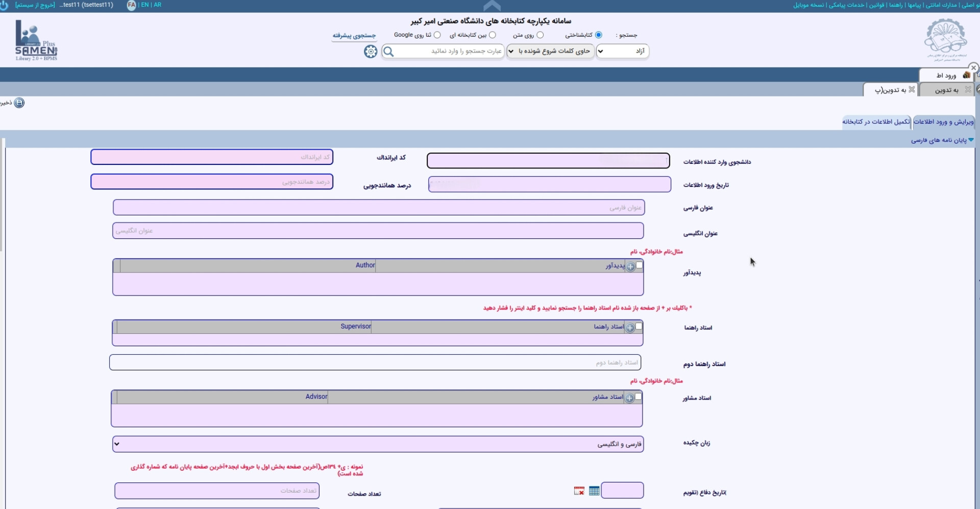Viewport: 980px width, 509px height.
Task: Open the پیامها top menu link
Action: tap(915, 5)
